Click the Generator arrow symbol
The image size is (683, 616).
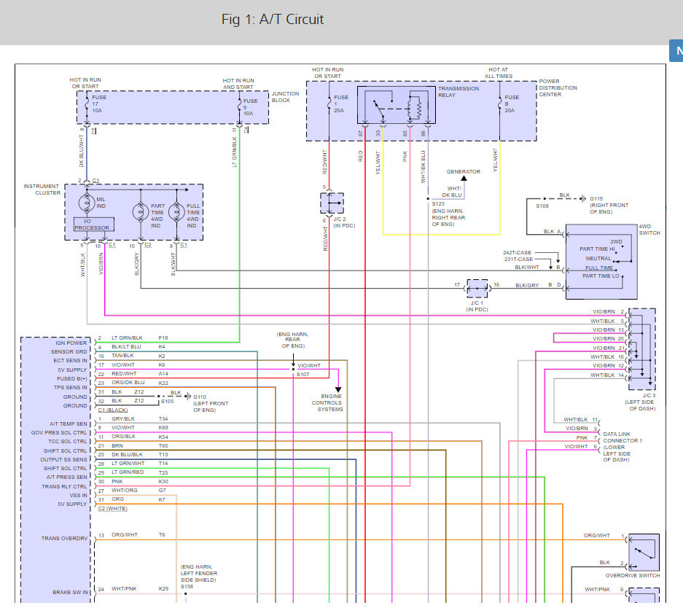click(464, 179)
